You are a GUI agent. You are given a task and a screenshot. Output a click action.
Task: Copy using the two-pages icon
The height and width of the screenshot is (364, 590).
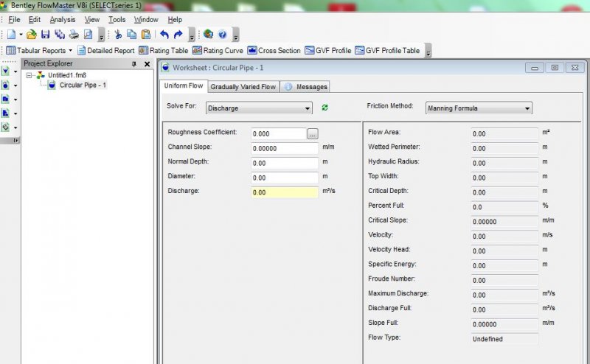132,35
